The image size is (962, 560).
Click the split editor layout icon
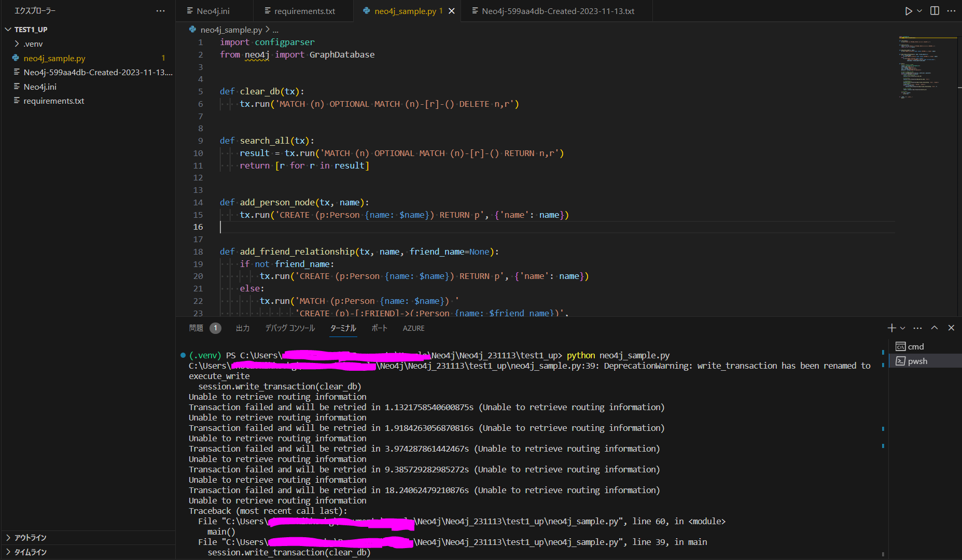pos(935,11)
